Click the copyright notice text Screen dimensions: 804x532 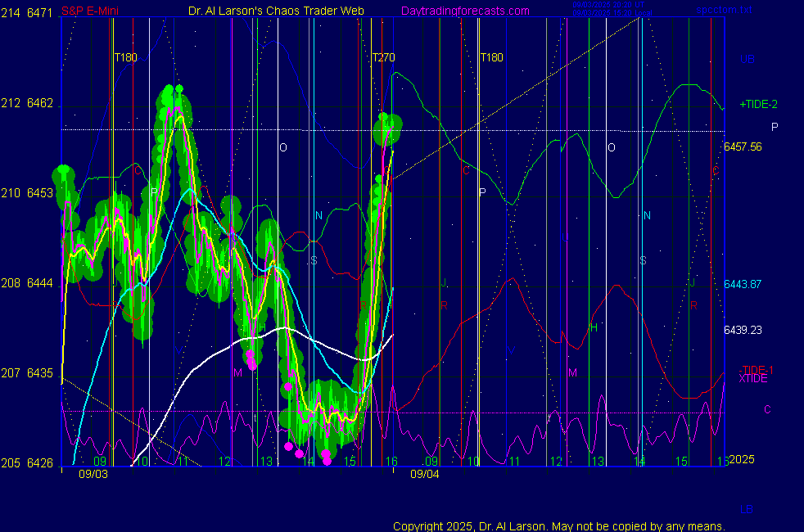click(558, 525)
